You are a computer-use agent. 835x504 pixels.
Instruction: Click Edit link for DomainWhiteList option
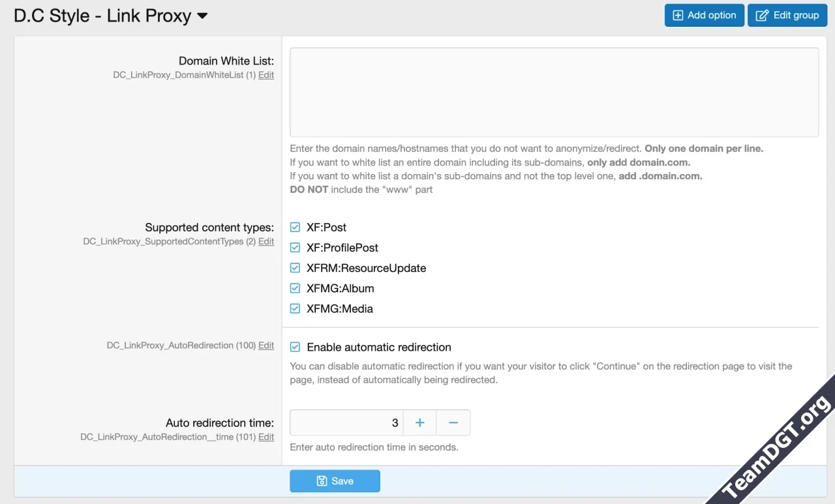click(266, 75)
